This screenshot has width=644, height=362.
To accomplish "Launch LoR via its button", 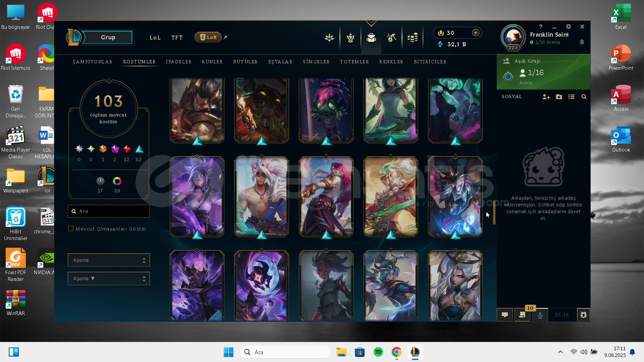I will coord(208,37).
